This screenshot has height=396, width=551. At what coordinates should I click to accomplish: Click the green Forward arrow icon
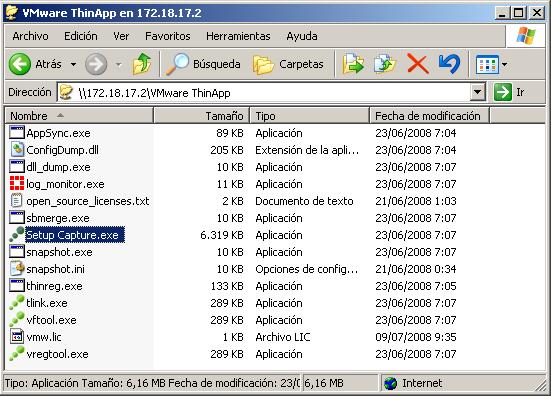click(96, 64)
